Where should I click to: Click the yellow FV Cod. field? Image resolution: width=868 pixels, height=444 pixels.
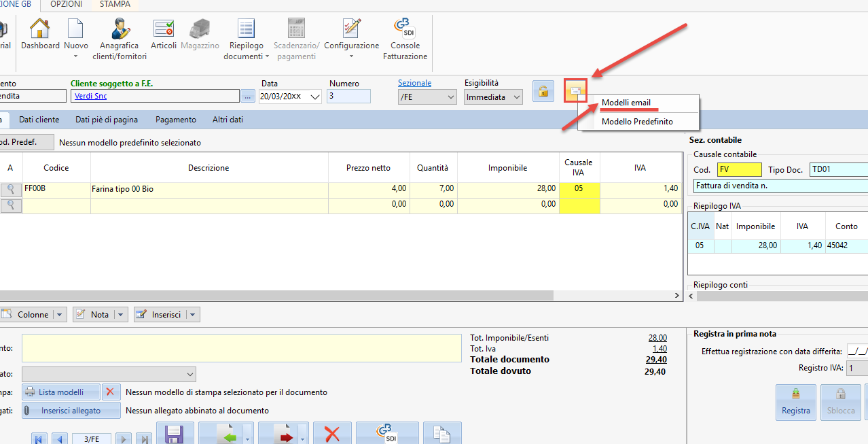click(x=740, y=170)
